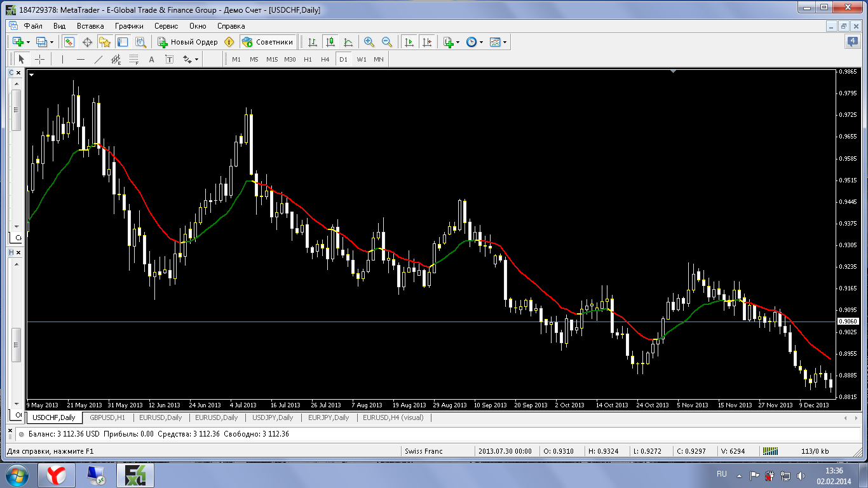The height and width of the screenshot is (488, 868).
Task: Open the Графики menu
Action: pos(129,26)
